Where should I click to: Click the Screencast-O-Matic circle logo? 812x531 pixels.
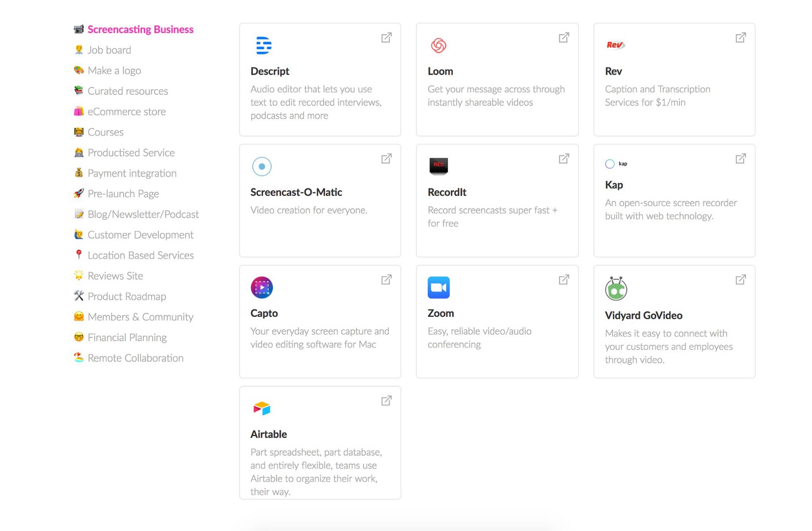(x=262, y=167)
